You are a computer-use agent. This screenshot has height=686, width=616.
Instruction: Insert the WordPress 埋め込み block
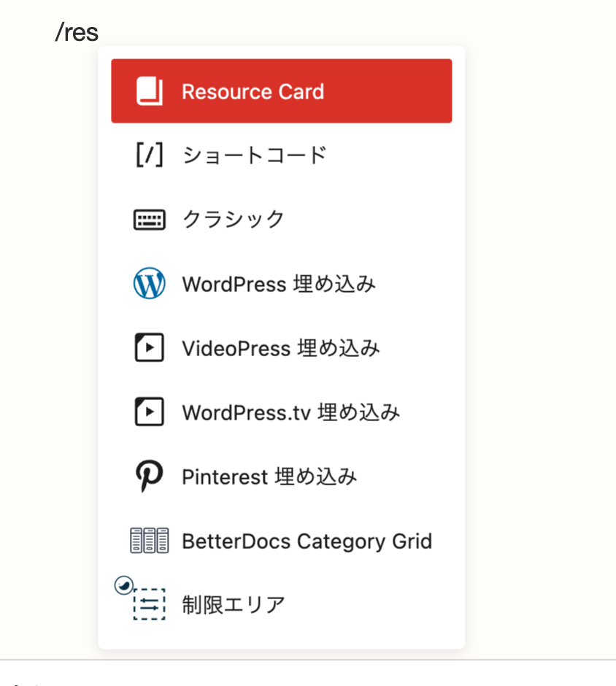pyautogui.click(x=281, y=283)
